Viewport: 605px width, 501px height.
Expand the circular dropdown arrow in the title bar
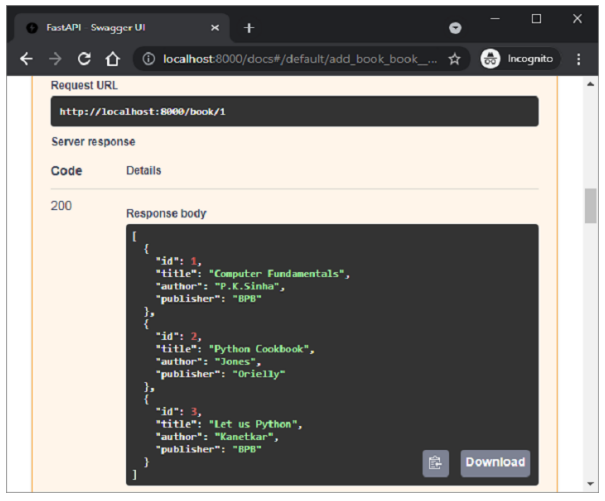[x=455, y=27]
